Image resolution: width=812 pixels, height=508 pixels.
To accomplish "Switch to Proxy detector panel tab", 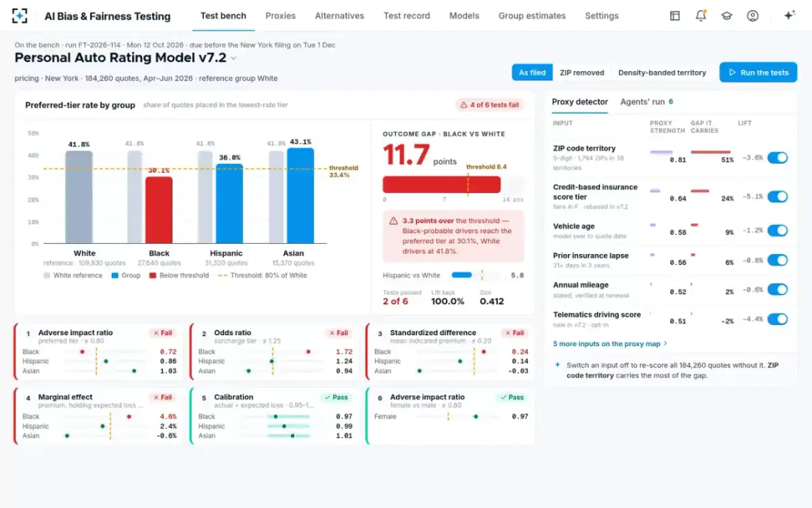I will point(580,102).
